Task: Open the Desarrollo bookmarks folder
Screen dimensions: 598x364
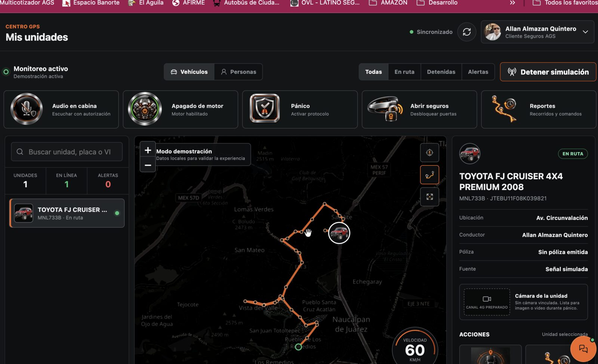Action: pos(437,3)
